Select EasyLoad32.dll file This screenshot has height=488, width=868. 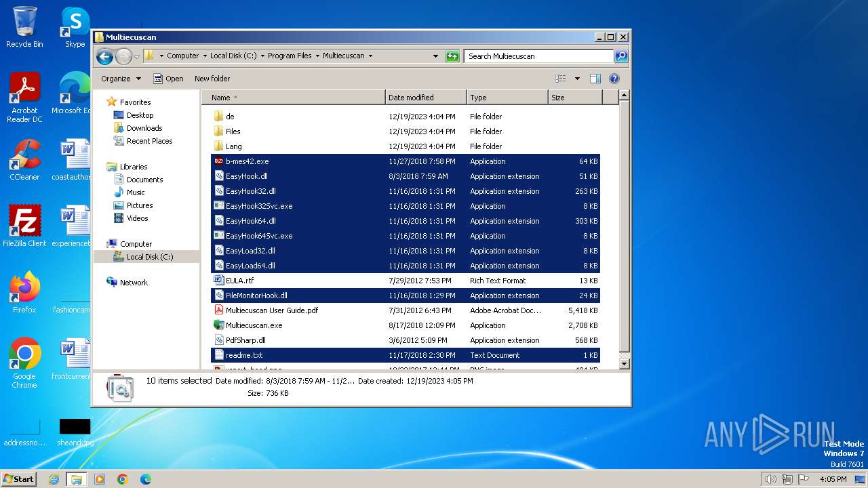point(406,251)
